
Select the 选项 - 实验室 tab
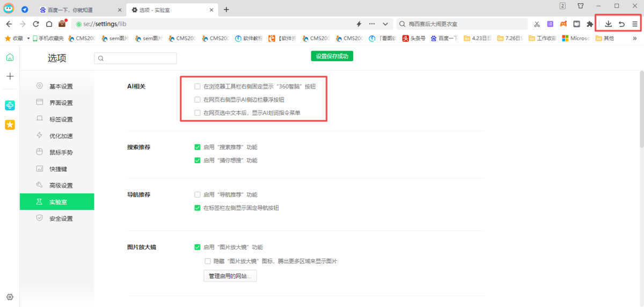[172, 10]
